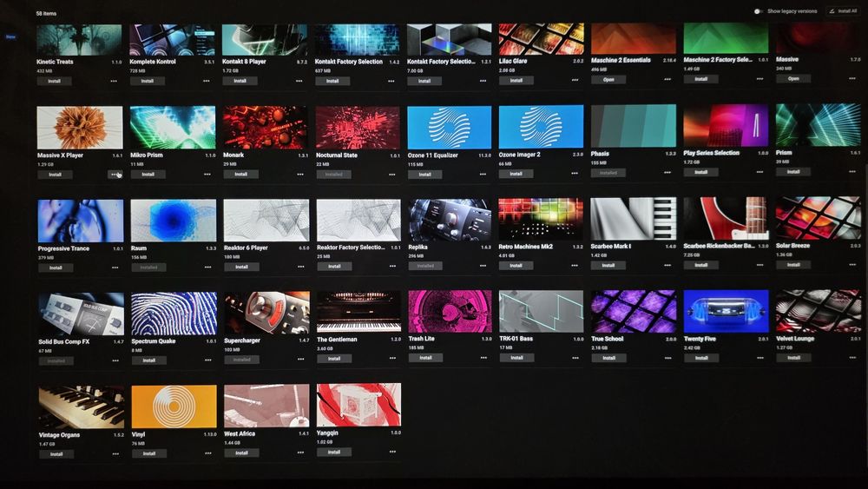
Task: Install Scarbee Rickenbacker Bass
Action: tap(700, 265)
